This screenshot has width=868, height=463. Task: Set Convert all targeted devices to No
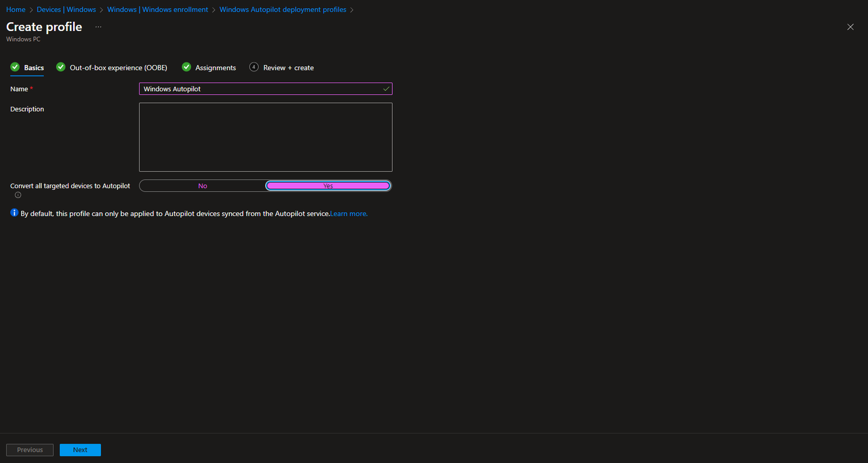[202, 186]
